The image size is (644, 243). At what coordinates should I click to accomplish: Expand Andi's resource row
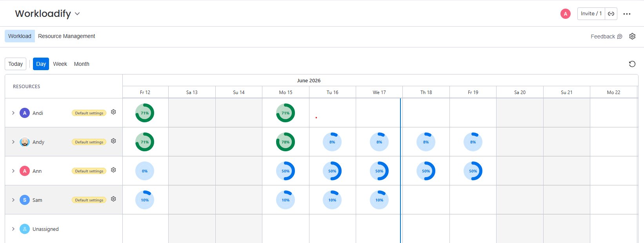13,113
